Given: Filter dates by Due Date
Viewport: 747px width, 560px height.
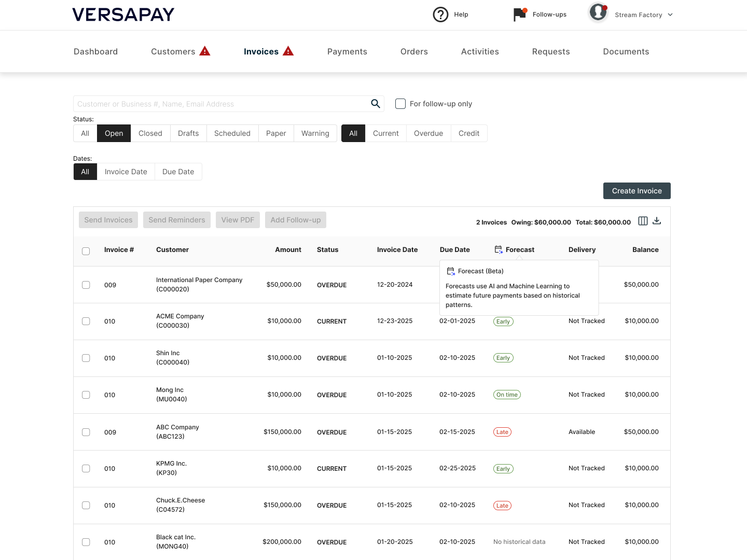Looking at the screenshot, I should pos(178,172).
